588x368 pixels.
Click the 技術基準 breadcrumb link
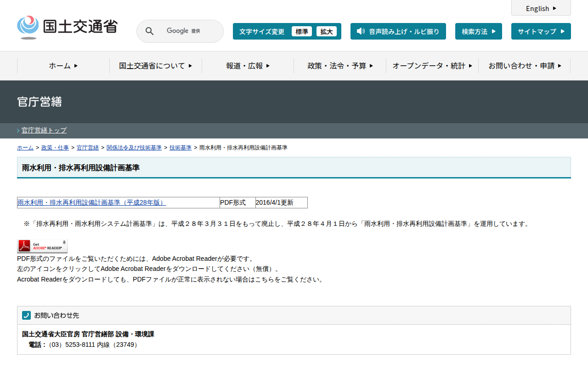[180, 148]
